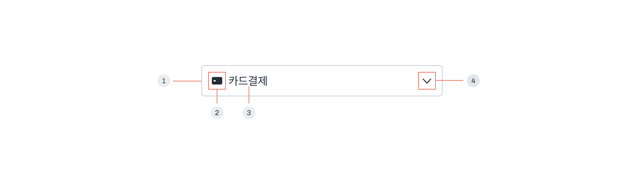The image size is (644, 170).
Task: Click the select field's left padding before the icon
Action: 205,81
